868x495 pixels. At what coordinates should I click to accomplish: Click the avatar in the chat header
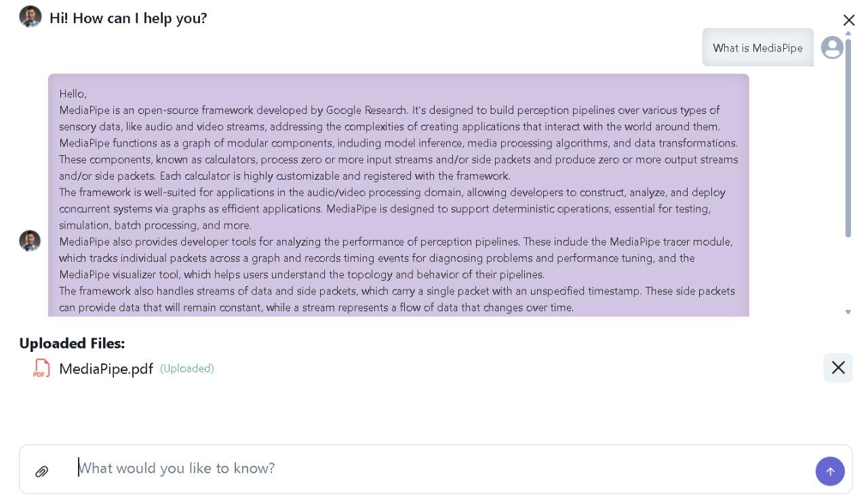pyautogui.click(x=31, y=17)
